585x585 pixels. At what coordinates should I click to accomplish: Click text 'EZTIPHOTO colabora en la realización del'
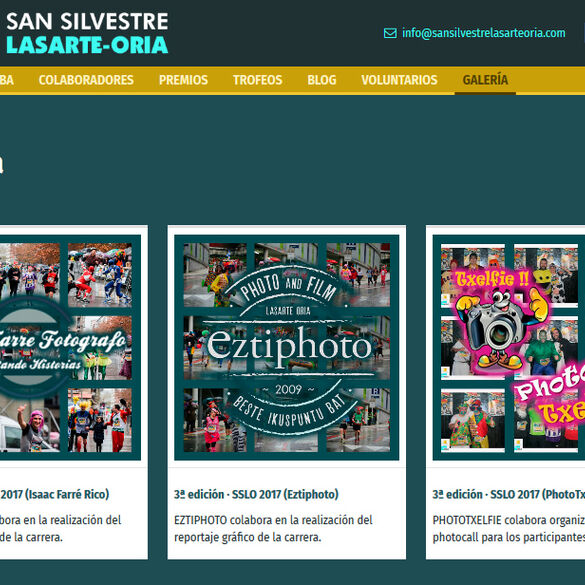pos(273,520)
